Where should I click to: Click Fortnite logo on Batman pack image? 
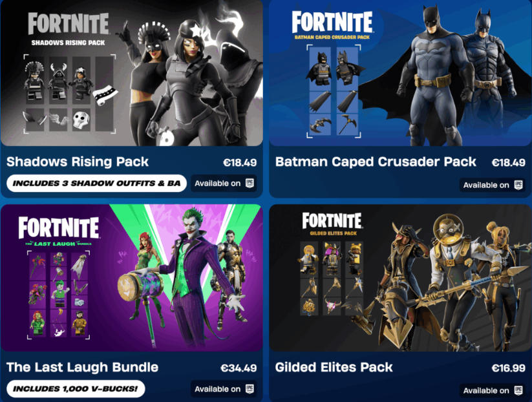[x=332, y=22]
